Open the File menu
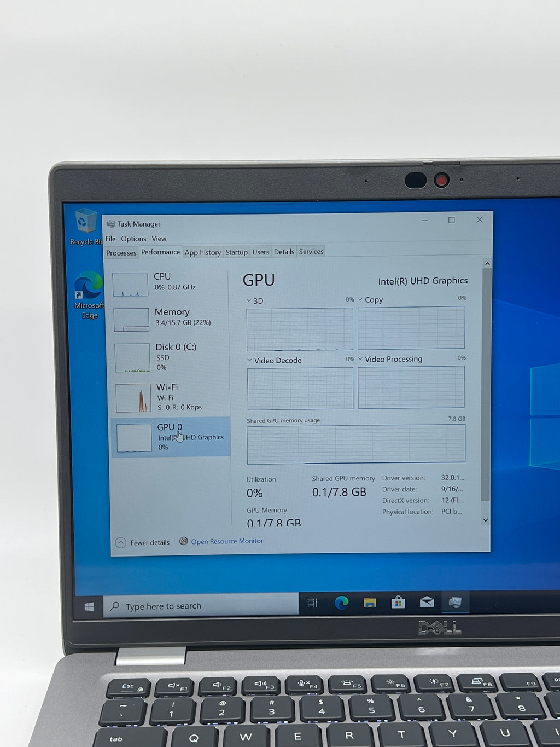Screen dimensions: 560x747 pyautogui.click(x=110, y=239)
